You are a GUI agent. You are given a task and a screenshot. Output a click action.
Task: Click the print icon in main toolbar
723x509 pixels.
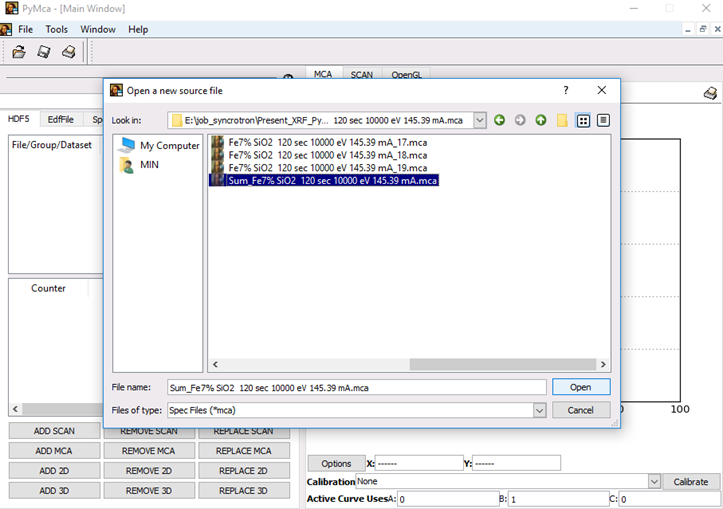(x=69, y=52)
